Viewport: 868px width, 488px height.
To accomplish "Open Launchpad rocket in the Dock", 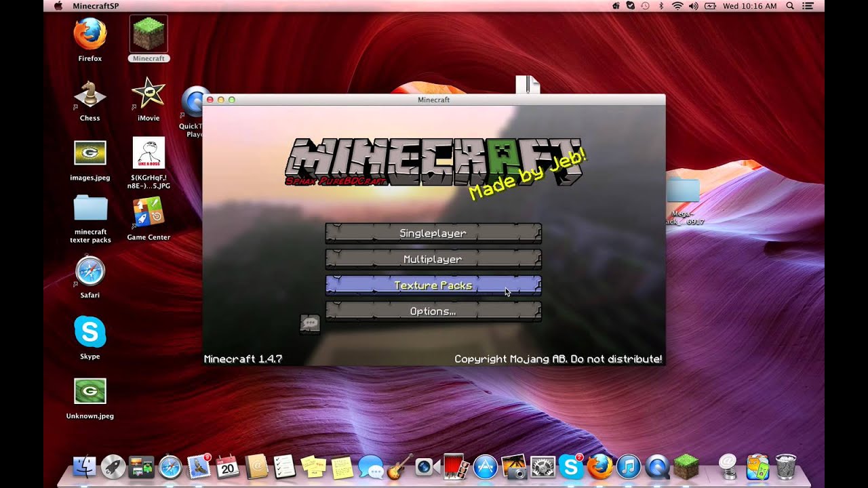I will click(x=113, y=466).
